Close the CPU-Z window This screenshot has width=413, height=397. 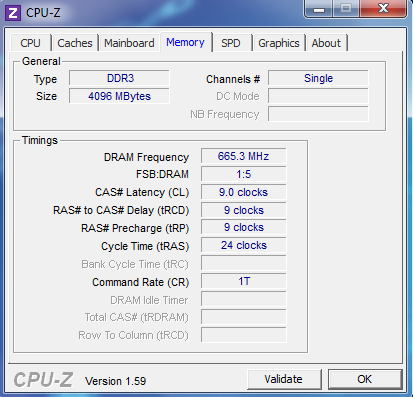383,8
